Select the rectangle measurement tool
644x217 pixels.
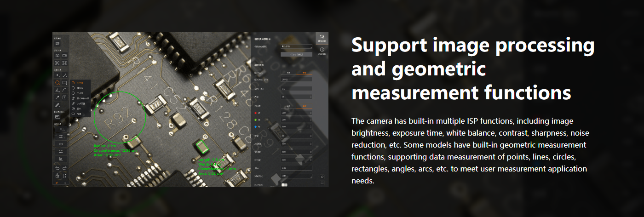coord(64,82)
